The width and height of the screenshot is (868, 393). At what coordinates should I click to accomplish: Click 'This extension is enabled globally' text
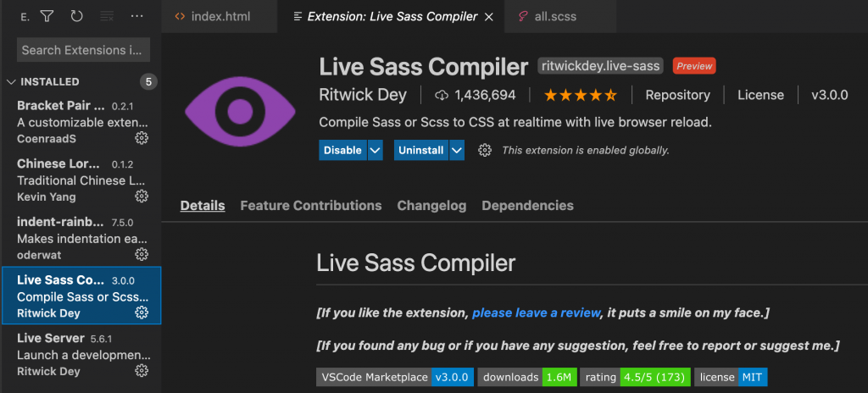586,150
